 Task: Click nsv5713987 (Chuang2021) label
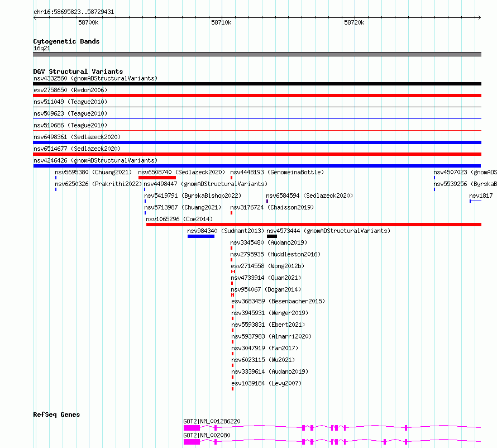coord(183,207)
